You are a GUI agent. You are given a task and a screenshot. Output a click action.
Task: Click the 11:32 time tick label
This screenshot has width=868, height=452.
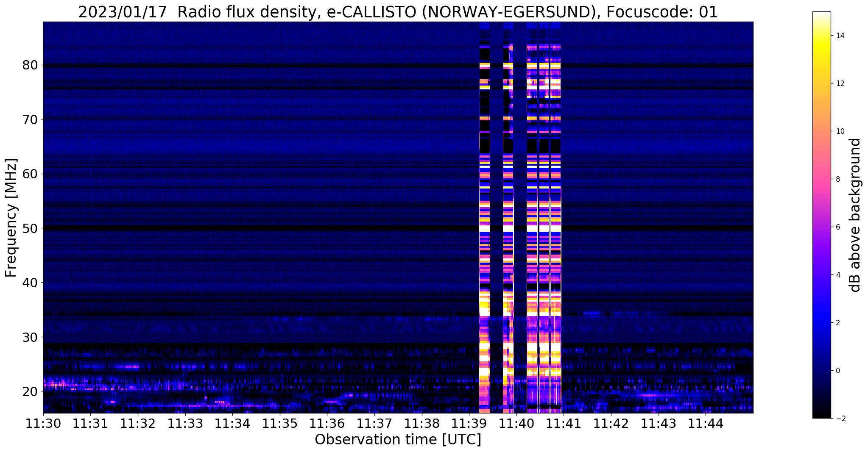pyautogui.click(x=138, y=423)
